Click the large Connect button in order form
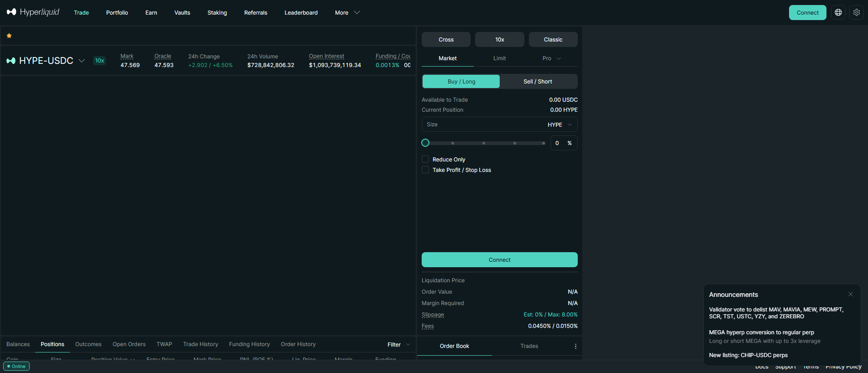Image resolution: width=868 pixels, height=373 pixels. [500, 260]
